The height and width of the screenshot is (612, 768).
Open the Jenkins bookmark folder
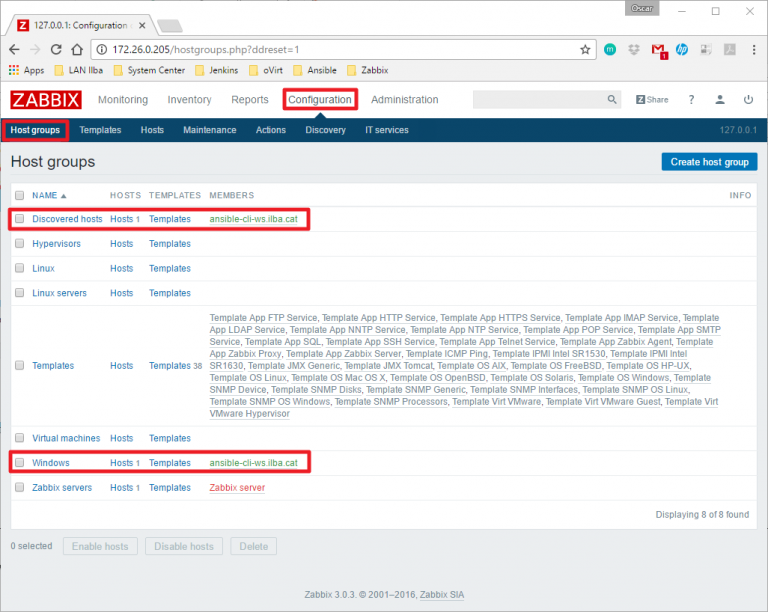pos(217,71)
